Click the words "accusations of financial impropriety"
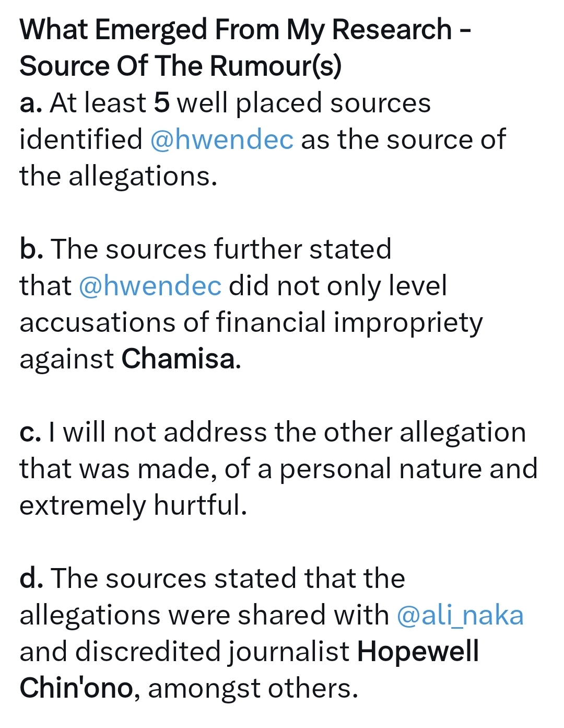The width and height of the screenshot is (564, 728). 251,322
